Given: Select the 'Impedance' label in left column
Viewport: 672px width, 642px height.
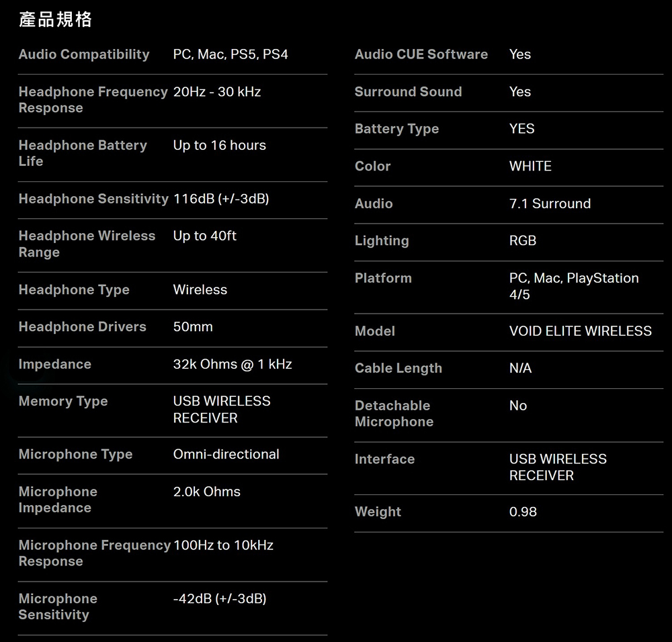Looking at the screenshot, I should pyautogui.click(x=55, y=365).
